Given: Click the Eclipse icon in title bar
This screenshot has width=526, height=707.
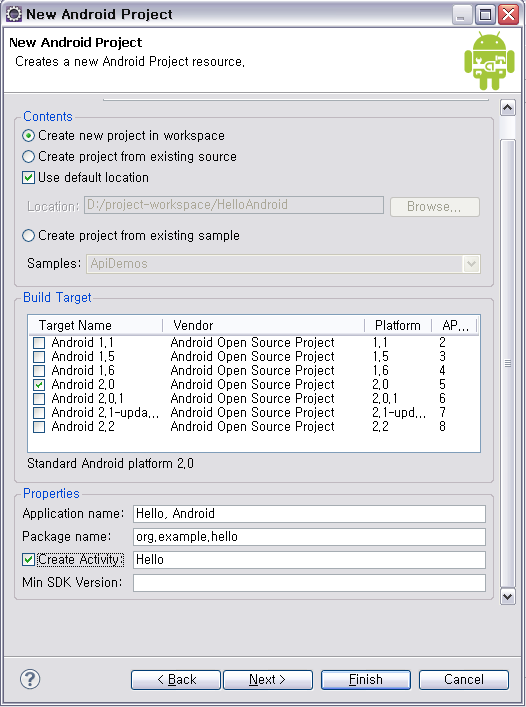Looking at the screenshot, I should [14, 14].
